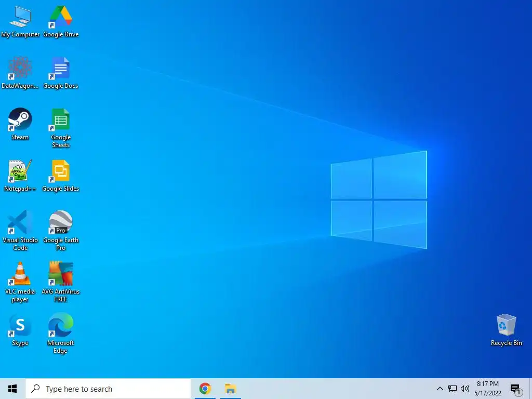Select the Steam desktop shortcut
This screenshot has width=532, height=399.
coord(20,124)
